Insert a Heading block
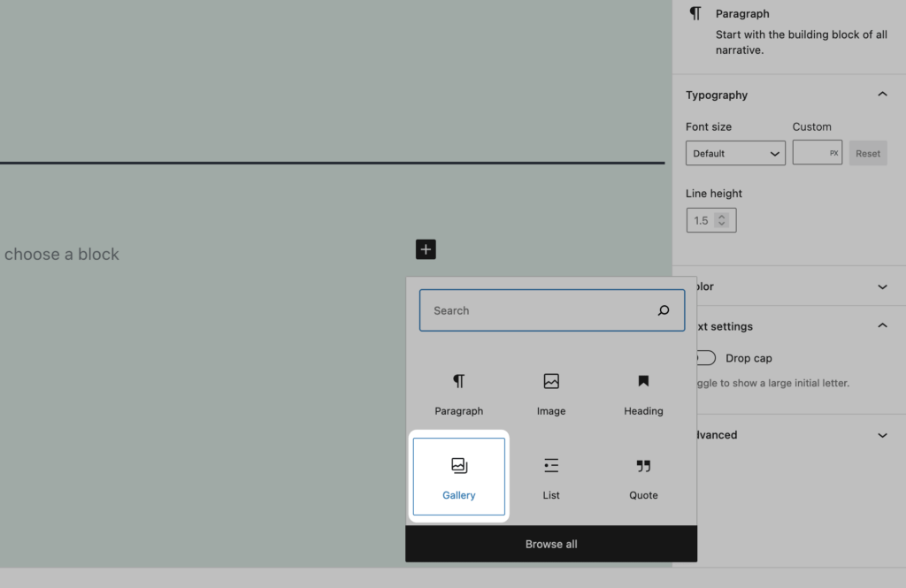Viewport: 906px width, 588px height. point(643,393)
